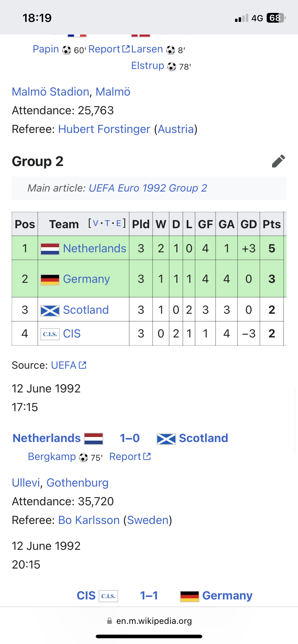Tap the Scotland flag in standings table
Image resolution: width=298 pixels, height=644 pixels.
50,310
